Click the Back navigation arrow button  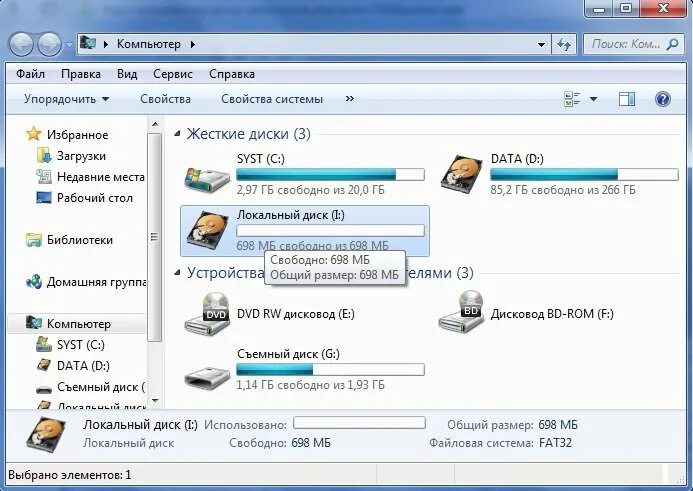pyautogui.click(x=21, y=45)
